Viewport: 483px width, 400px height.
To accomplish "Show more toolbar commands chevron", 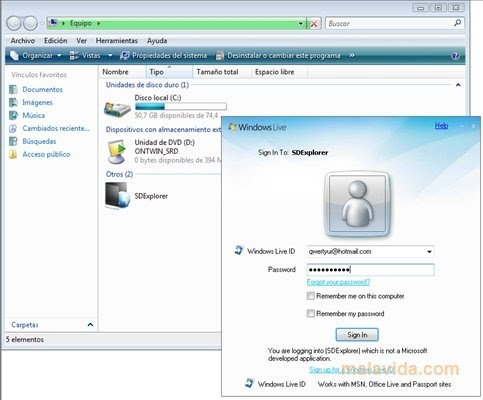I will pos(352,56).
